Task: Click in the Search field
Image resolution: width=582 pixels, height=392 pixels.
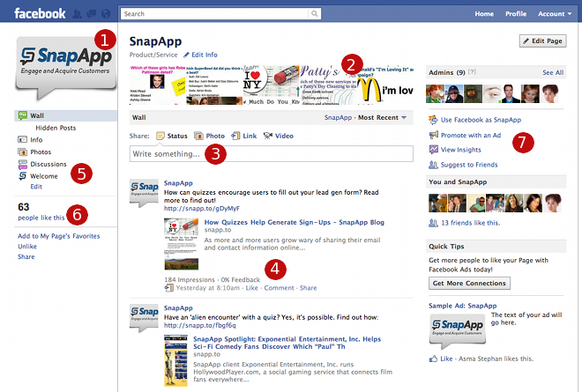Action: pyautogui.click(x=214, y=14)
